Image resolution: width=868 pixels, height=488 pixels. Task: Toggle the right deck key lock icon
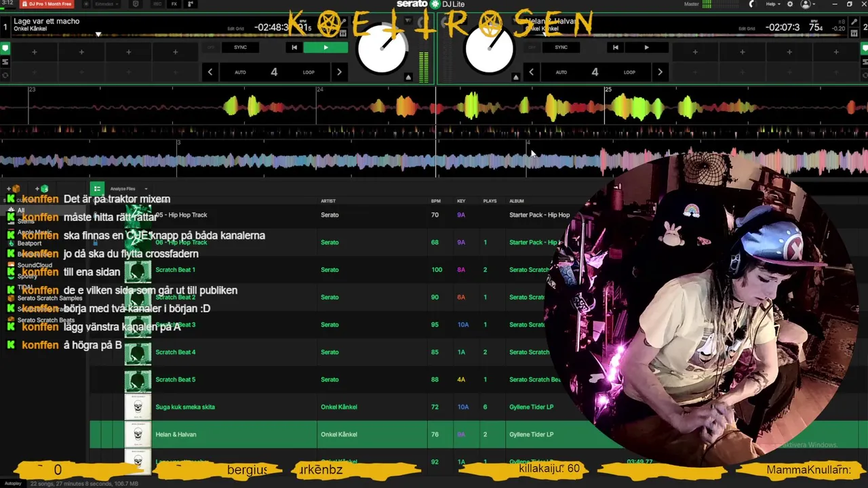click(x=854, y=22)
